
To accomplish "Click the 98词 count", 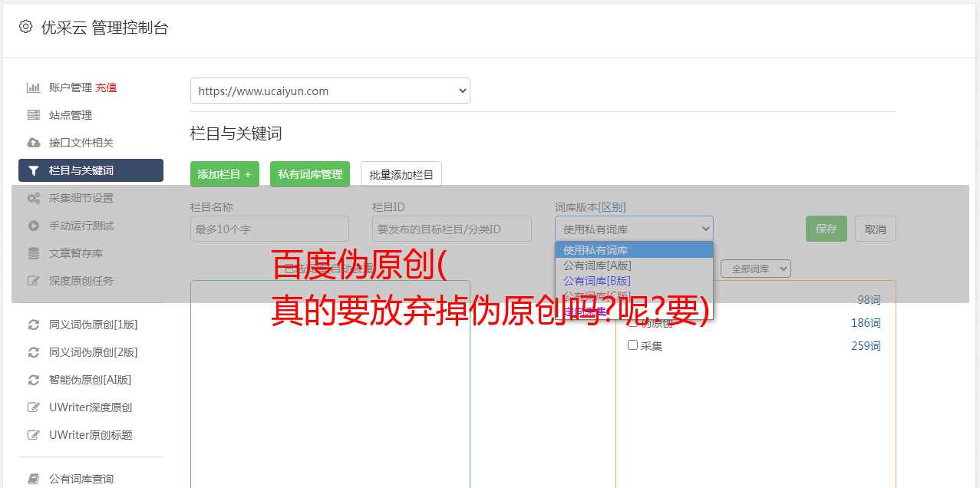I will pyautogui.click(x=869, y=300).
